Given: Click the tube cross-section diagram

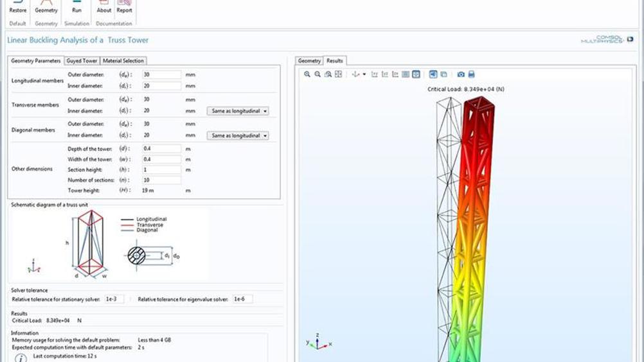Looking at the screenshot, I should pos(152,255).
